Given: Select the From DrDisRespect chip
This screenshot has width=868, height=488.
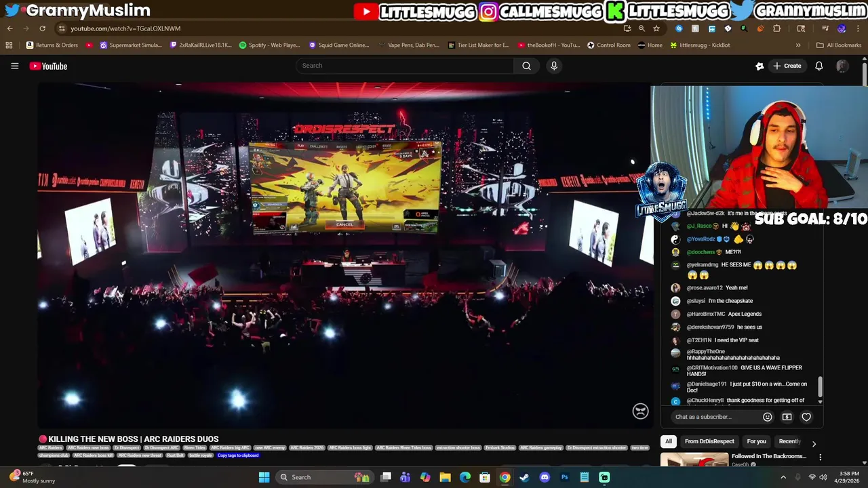Looking at the screenshot, I should pyautogui.click(x=709, y=441).
